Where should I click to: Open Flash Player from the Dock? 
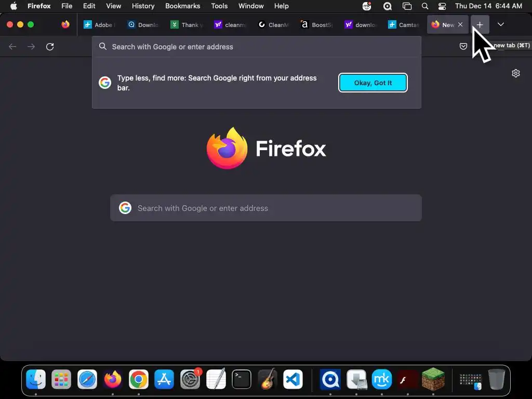(x=407, y=379)
